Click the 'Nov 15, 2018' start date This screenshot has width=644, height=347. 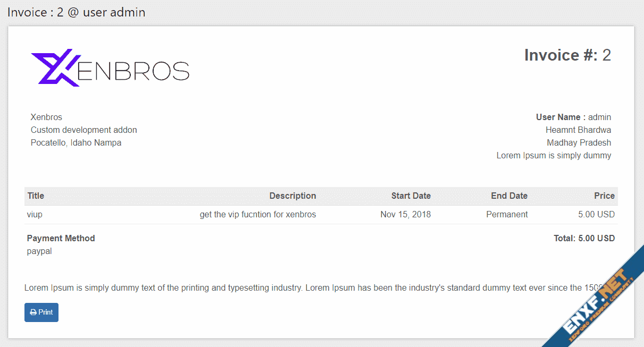(x=405, y=215)
